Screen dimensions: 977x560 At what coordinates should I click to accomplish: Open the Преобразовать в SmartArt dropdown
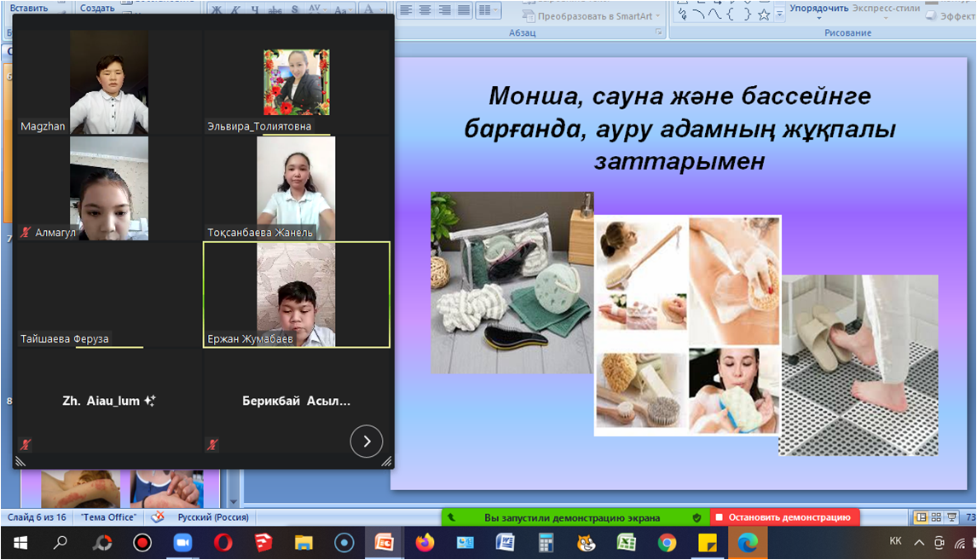click(597, 16)
